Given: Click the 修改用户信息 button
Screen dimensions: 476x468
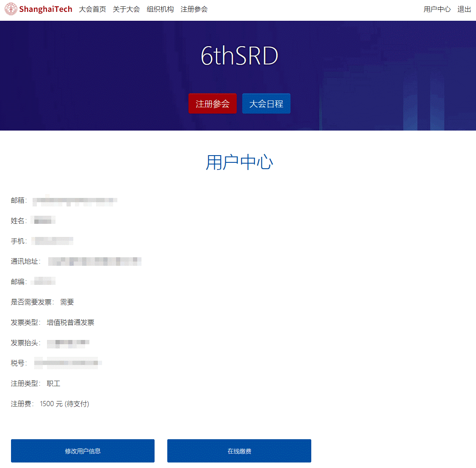Looking at the screenshot, I should [83, 451].
